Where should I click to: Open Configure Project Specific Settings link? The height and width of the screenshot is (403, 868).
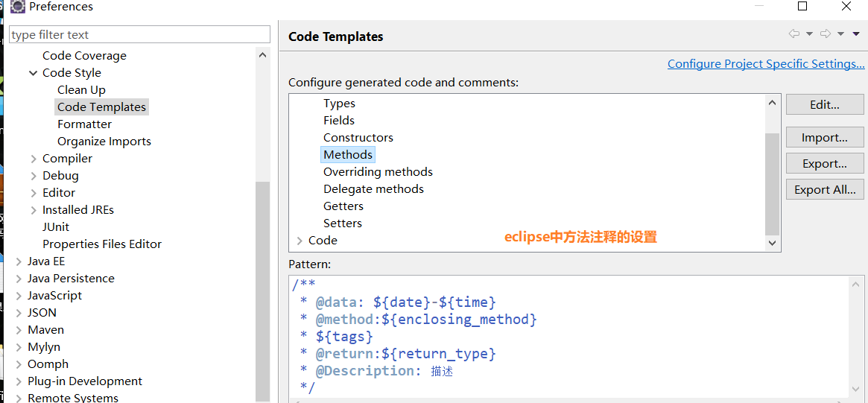[x=766, y=64]
